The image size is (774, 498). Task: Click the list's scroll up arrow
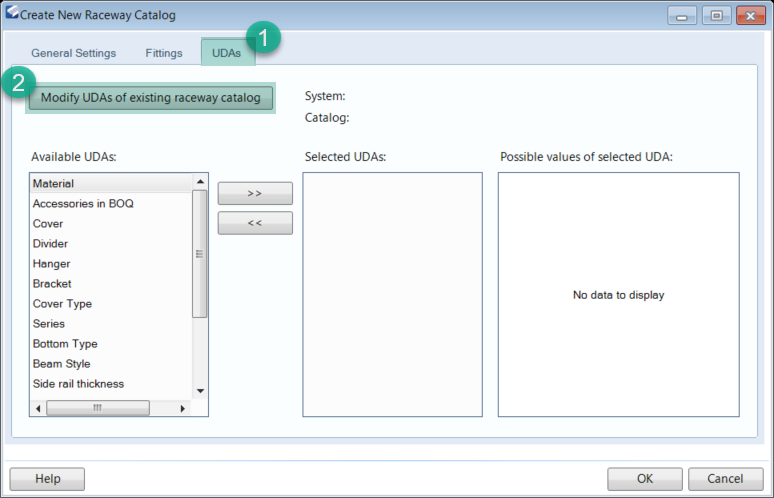200,182
